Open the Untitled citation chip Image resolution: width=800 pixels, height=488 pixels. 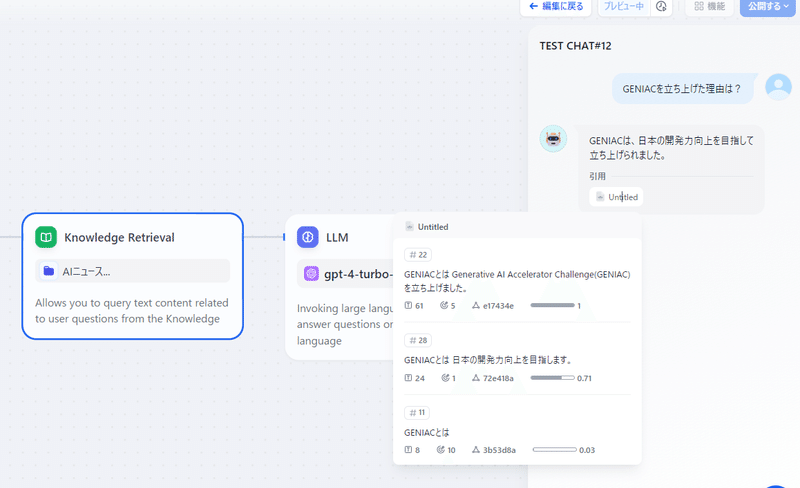click(x=616, y=197)
